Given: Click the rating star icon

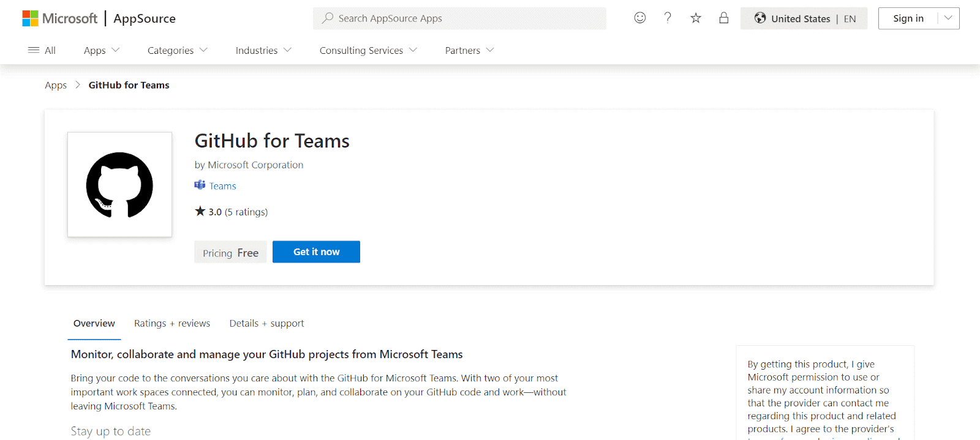Looking at the screenshot, I should pyautogui.click(x=200, y=211).
